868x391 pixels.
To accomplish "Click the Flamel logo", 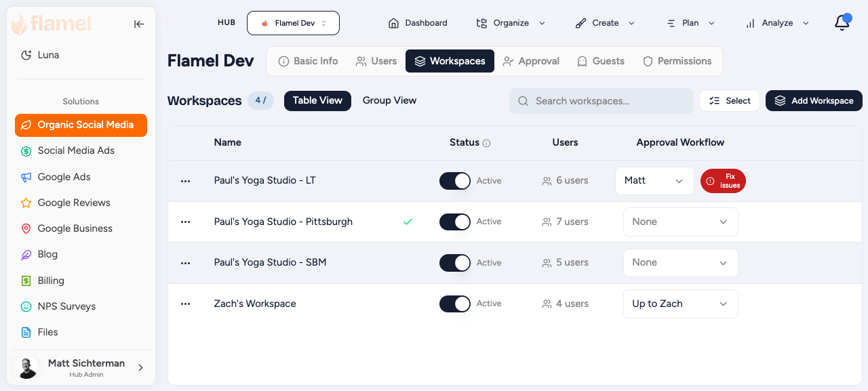I will (52, 24).
